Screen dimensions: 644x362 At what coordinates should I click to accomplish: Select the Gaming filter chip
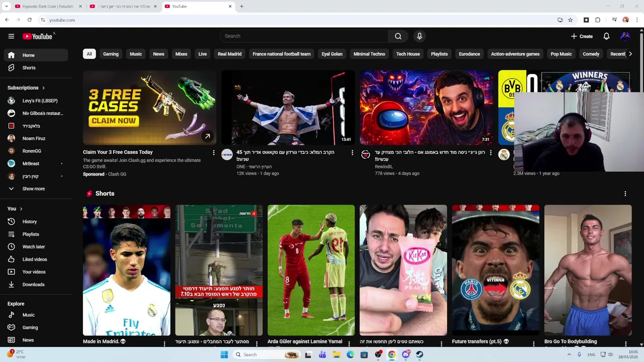111,54
